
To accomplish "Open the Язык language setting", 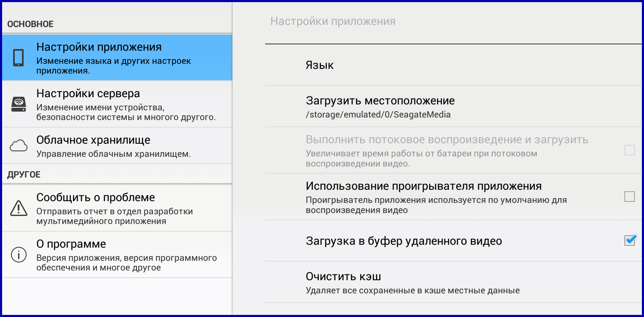I will (320, 66).
